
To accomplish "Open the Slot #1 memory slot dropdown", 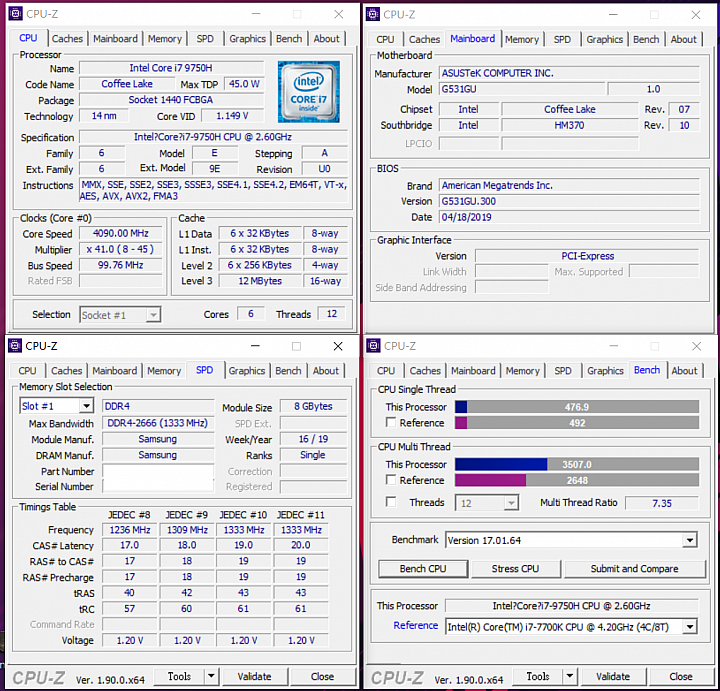I will coord(86,406).
